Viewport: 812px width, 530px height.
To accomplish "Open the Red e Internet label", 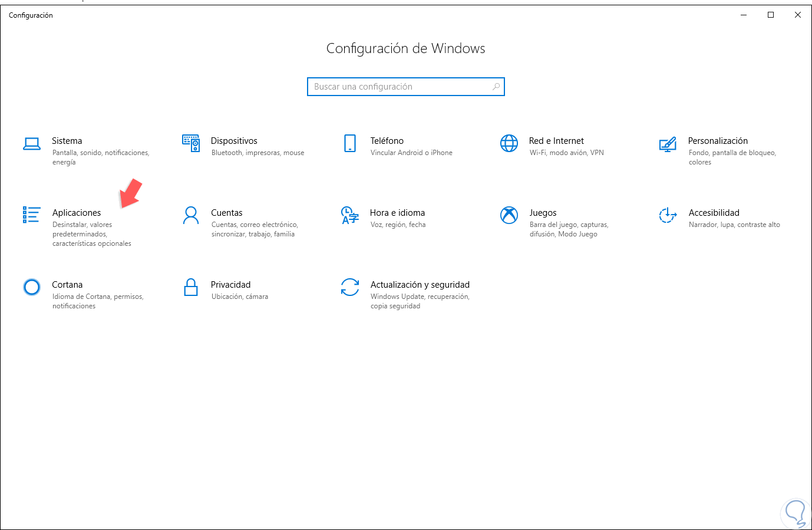I will [x=556, y=141].
